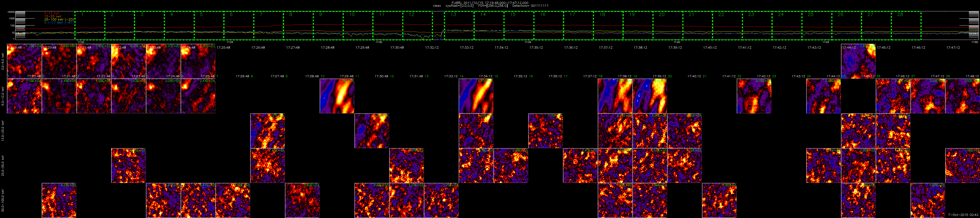The image size is (980, 218).
Task: Open the 3.0-6.0 keV image starting 17:24:48
Action: point(198,61)
